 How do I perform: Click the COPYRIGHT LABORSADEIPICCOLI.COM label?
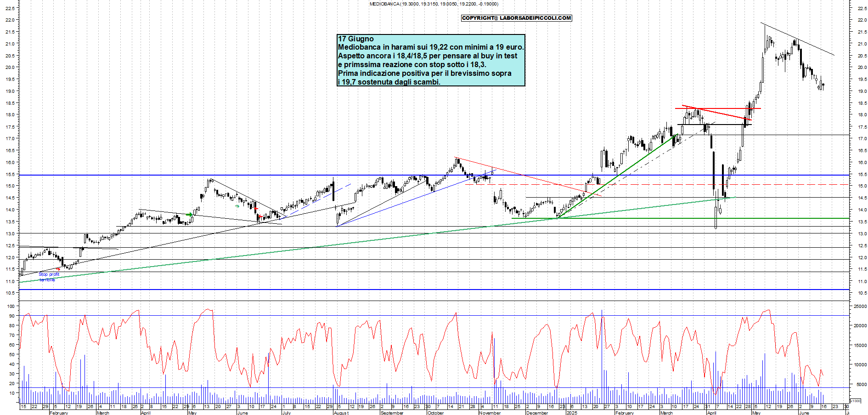[517, 18]
